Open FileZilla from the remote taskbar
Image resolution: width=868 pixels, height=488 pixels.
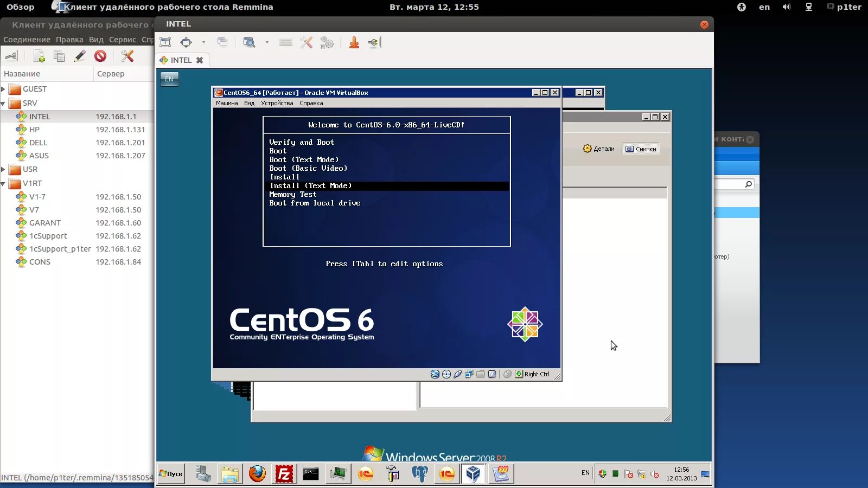(284, 474)
